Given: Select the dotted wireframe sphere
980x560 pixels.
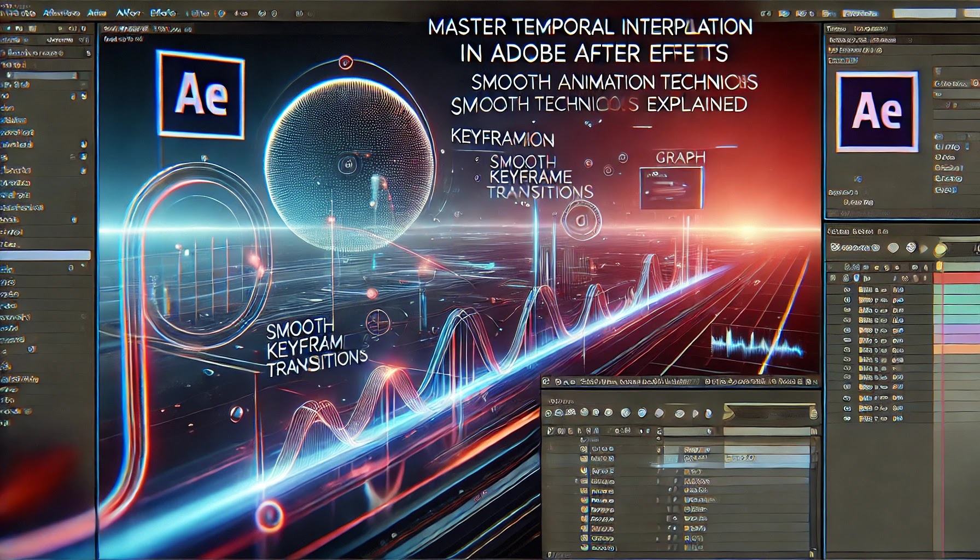Looking at the screenshot, I should point(349,164).
